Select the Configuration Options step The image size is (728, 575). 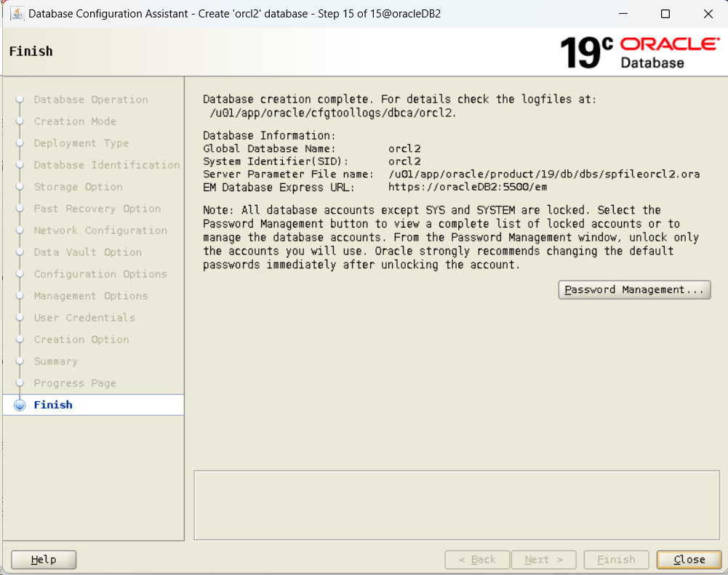click(100, 274)
